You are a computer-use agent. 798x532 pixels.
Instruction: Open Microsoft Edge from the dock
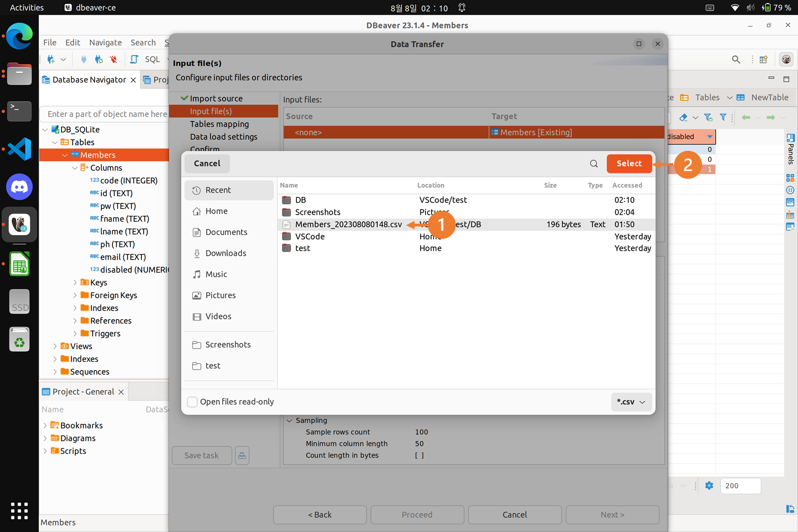click(19, 36)
